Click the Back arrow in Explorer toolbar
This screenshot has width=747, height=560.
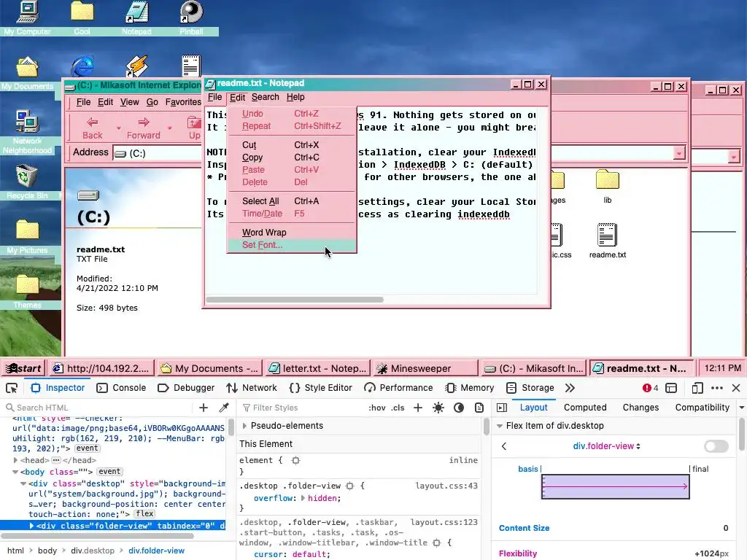tap(93, 128)
